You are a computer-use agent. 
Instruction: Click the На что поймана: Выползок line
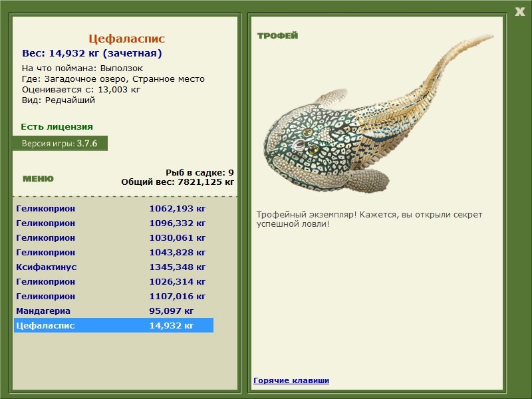(x=82, y=68)
